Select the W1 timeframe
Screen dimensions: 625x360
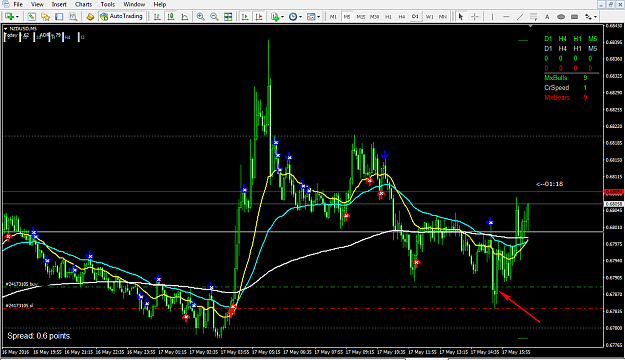(x=429, y=17)
